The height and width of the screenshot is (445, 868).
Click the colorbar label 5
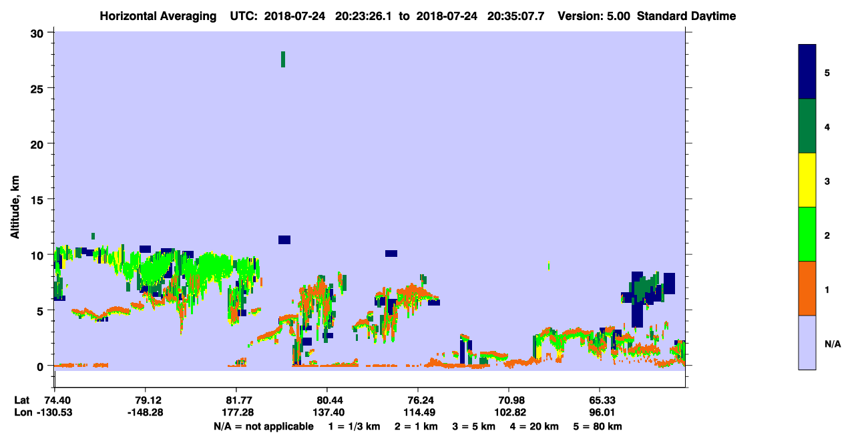coord(827,72)
